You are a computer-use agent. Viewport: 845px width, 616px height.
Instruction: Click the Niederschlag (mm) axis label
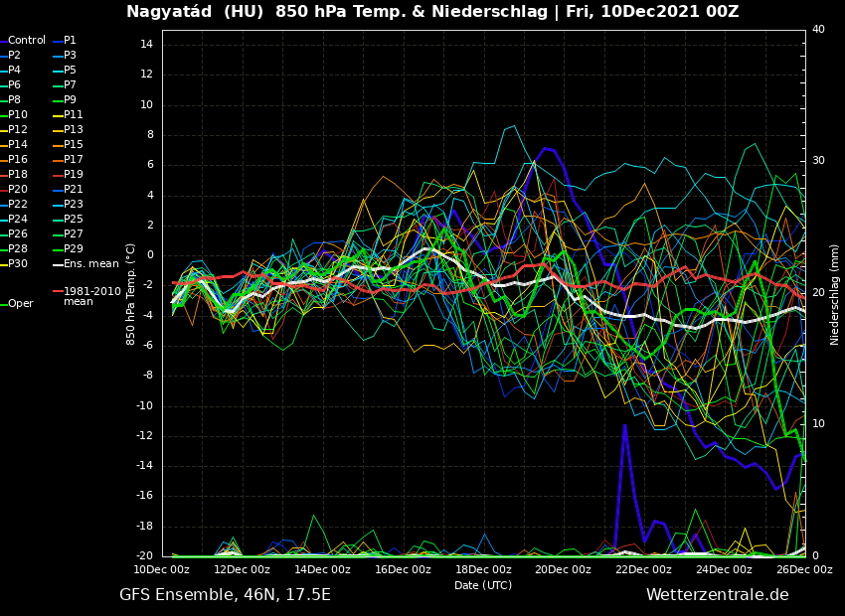835,294
